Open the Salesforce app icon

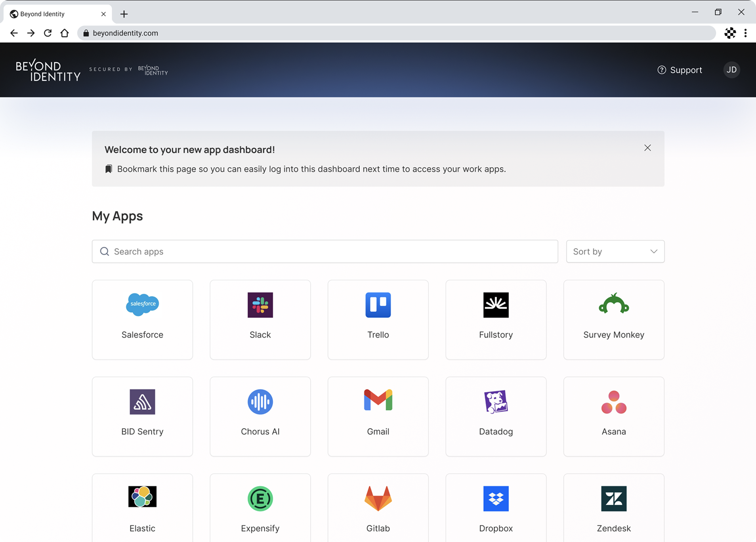click(x=142, y=304)
